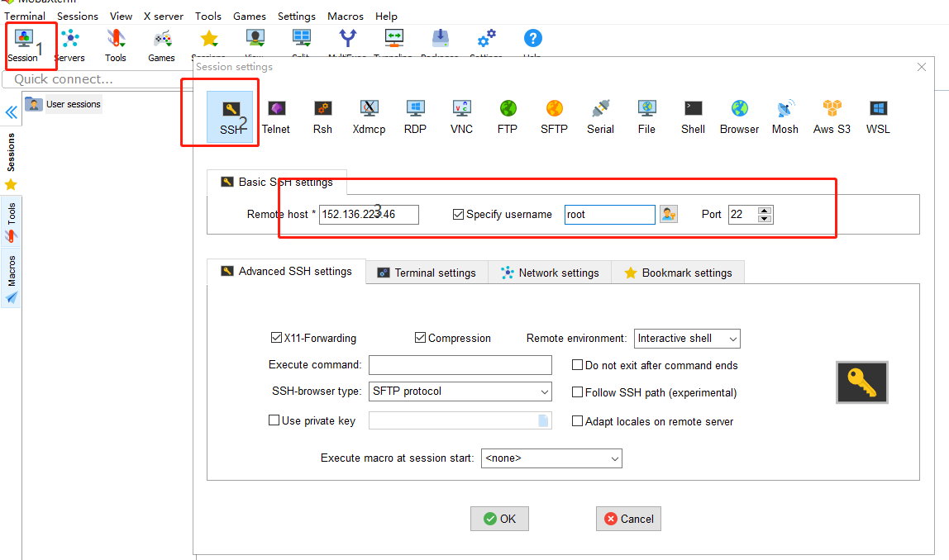Choose the FTP session type
Image resolution: width=949 pixels, height=560 pixels.
tap(508, 117)
